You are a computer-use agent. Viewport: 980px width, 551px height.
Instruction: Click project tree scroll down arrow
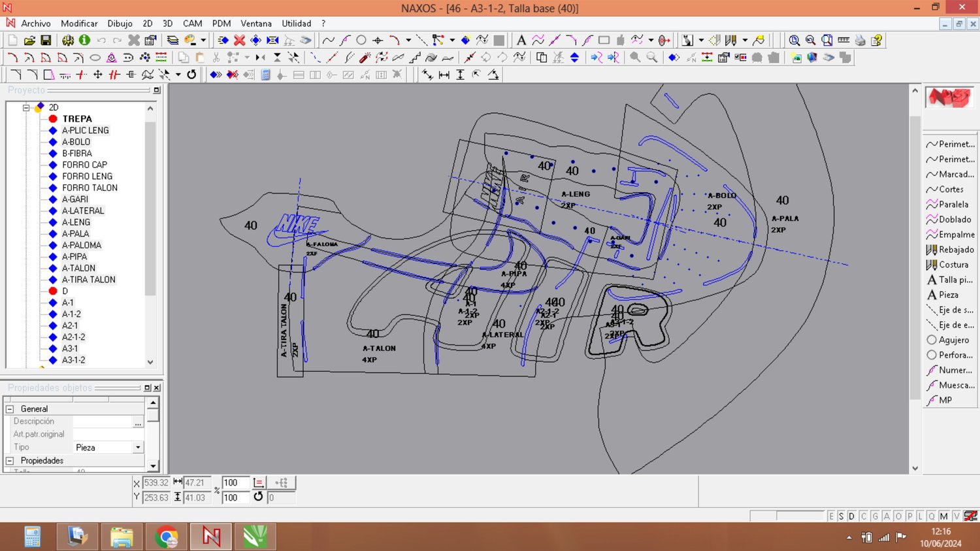coord(150,362)
